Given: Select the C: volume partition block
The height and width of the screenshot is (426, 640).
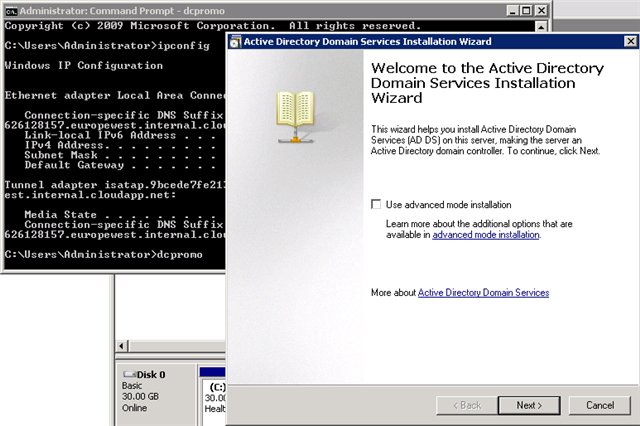Looking at the screenshot, I should [214, 397].
